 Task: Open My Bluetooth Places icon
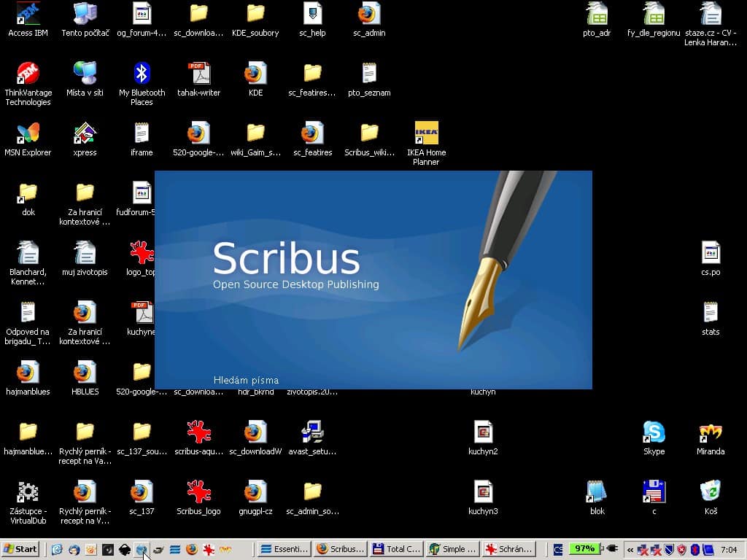[x=142, y=83]
